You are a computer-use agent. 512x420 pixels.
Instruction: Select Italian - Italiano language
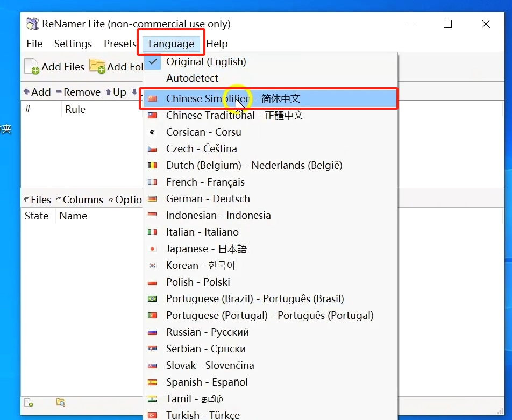(271, 232)
